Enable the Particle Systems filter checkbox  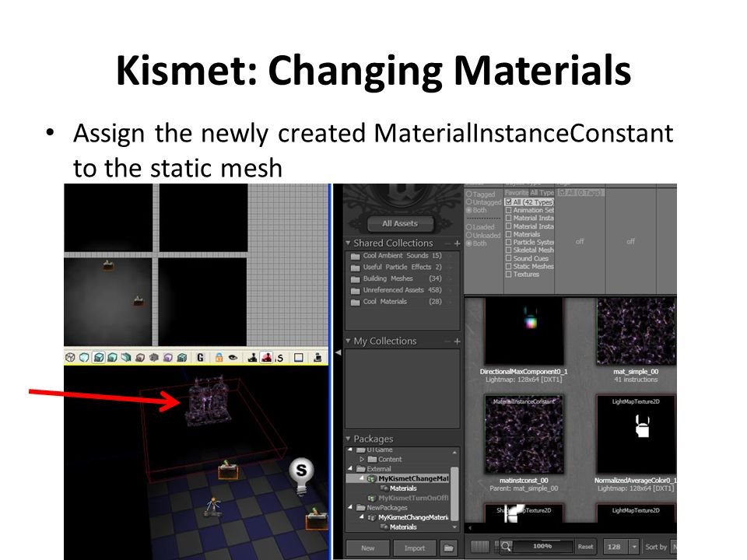(x=509, y=242)
